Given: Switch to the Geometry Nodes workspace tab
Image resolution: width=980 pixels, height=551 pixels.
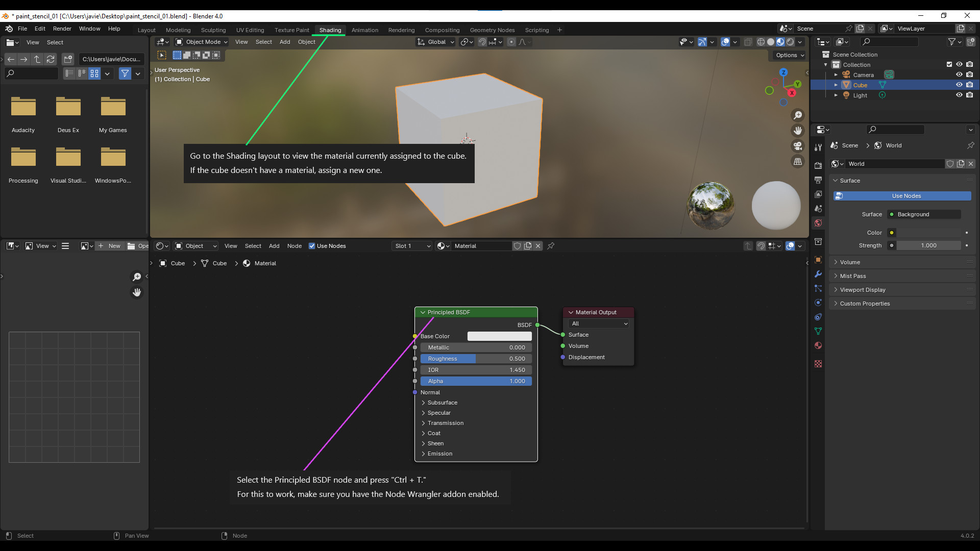Looking at the screenshot, I should point(492,30).
